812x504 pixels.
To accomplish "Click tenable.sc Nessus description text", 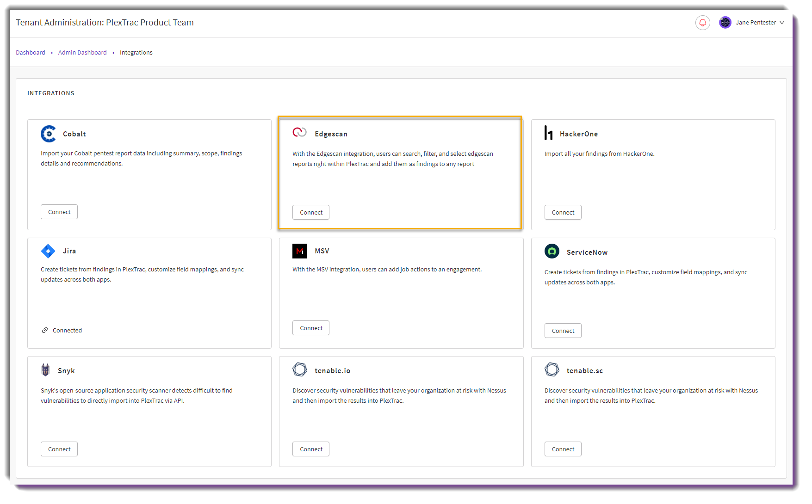I will pyautogui.click(x=651, y=395).
